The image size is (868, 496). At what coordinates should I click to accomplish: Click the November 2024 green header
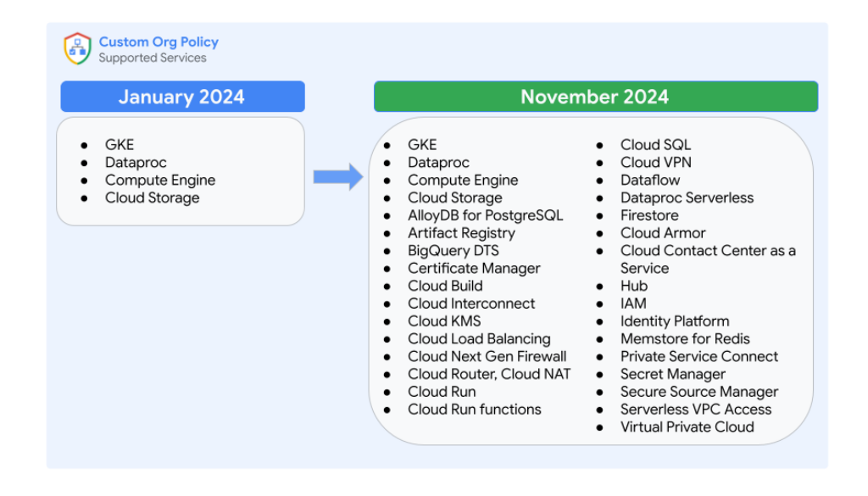pos(595,97)
